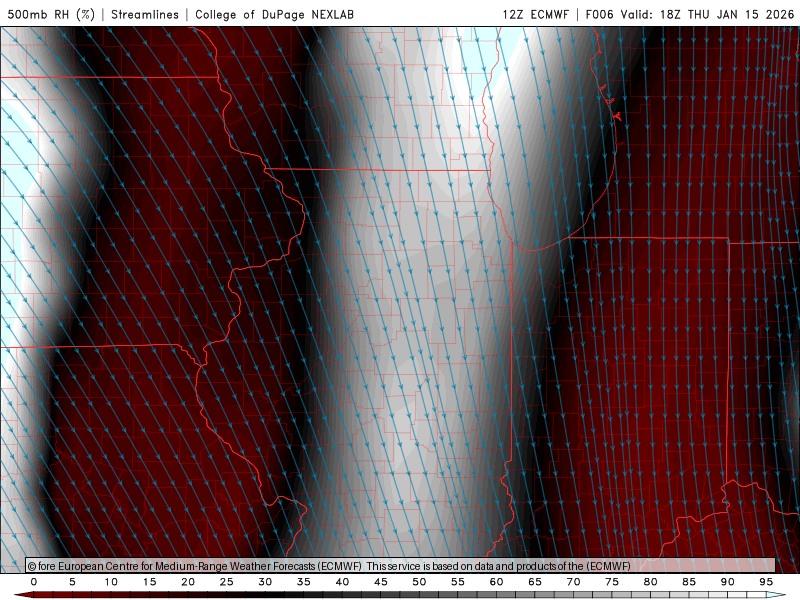The height and width of the screenshot is (600, 800).
Task: Click the colorbar label "75"
Action: pyautogui.click(x=612, y=582)
